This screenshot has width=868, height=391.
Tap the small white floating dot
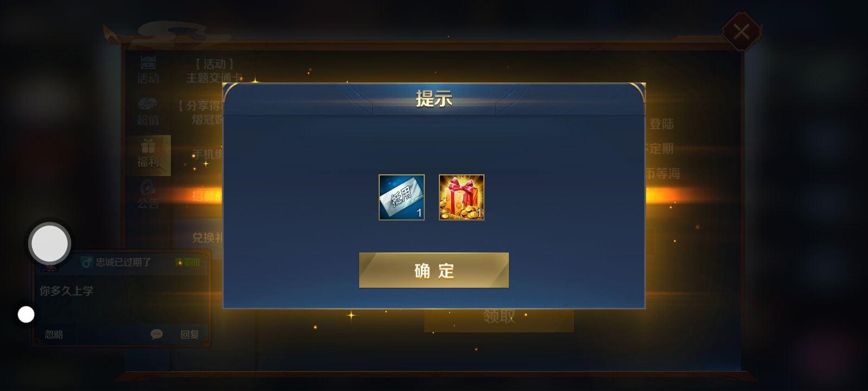click(26, 314)
